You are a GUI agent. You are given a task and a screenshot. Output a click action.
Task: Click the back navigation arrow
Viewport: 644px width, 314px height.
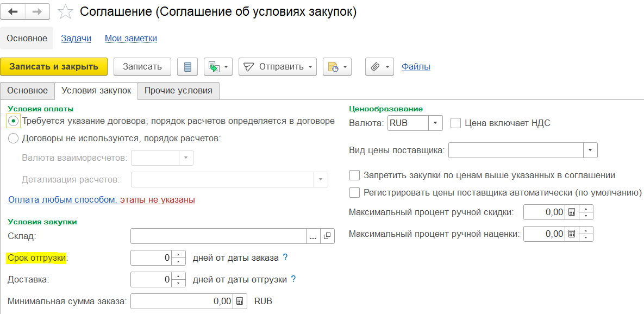click(14, 12)
